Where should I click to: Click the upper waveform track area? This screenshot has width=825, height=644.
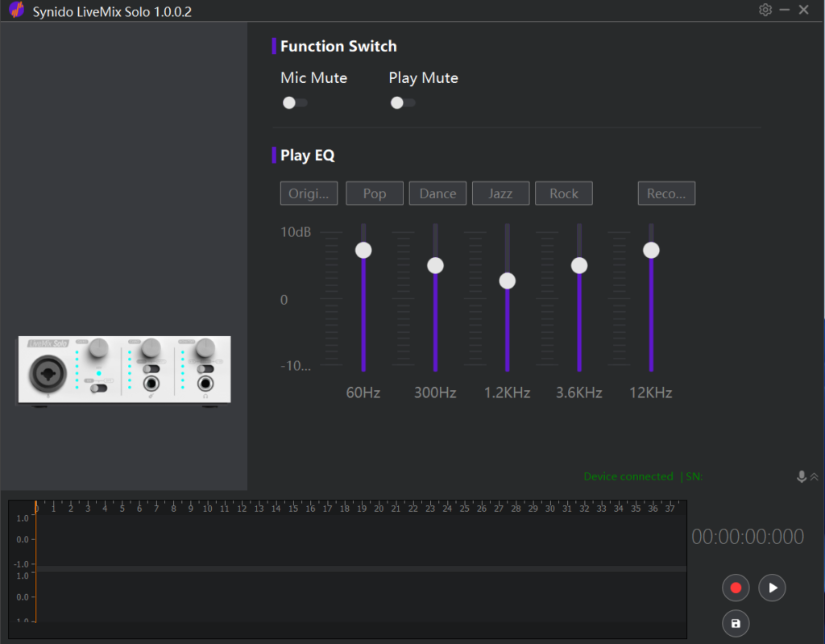[x=361, y=540]
